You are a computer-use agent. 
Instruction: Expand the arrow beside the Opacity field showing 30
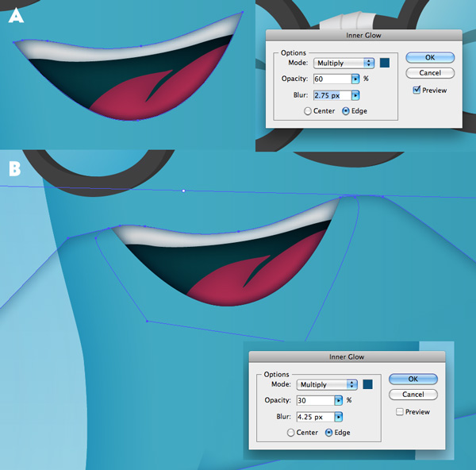[339, 400]
